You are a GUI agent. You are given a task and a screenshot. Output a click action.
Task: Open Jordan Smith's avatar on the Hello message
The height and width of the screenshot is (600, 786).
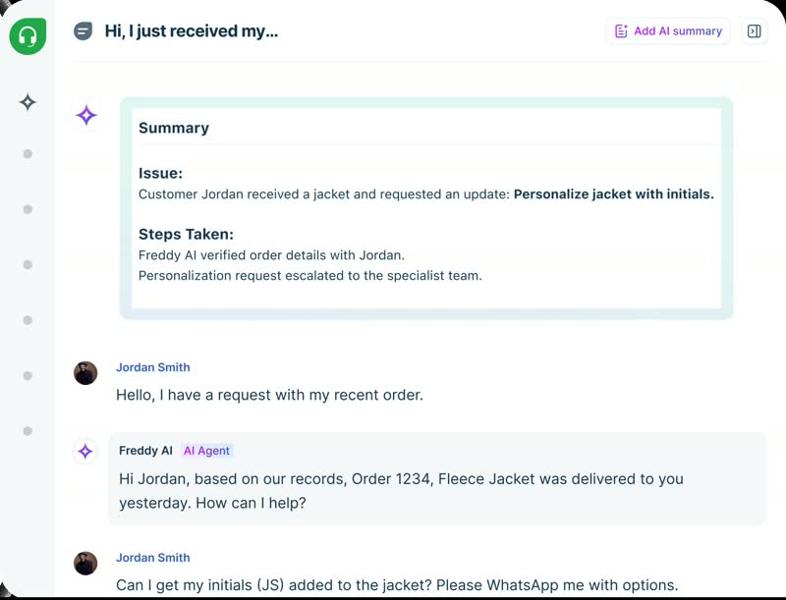(x=86, y=373)
